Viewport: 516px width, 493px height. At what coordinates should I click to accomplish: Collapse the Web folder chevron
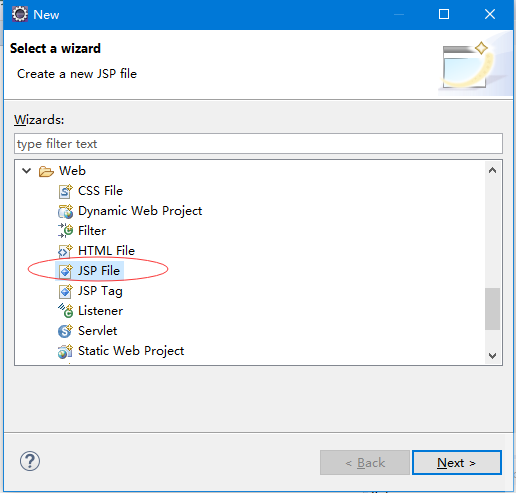pos(26,171)
